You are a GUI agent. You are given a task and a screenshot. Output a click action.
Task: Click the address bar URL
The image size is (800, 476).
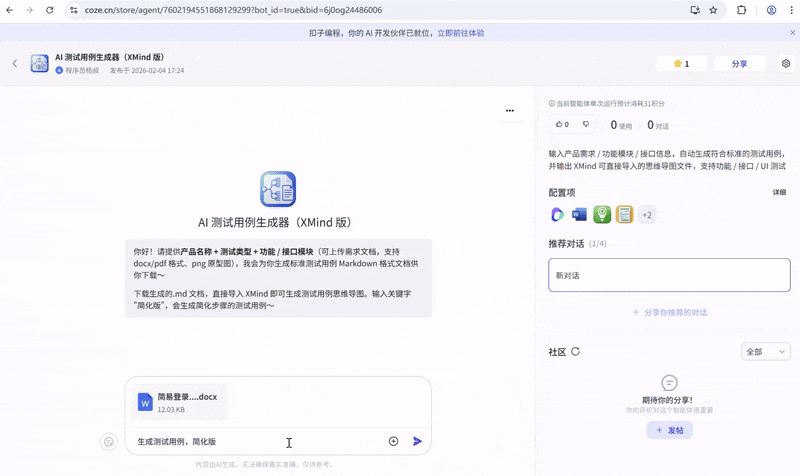pyautogui.click(x=233, y=10)
